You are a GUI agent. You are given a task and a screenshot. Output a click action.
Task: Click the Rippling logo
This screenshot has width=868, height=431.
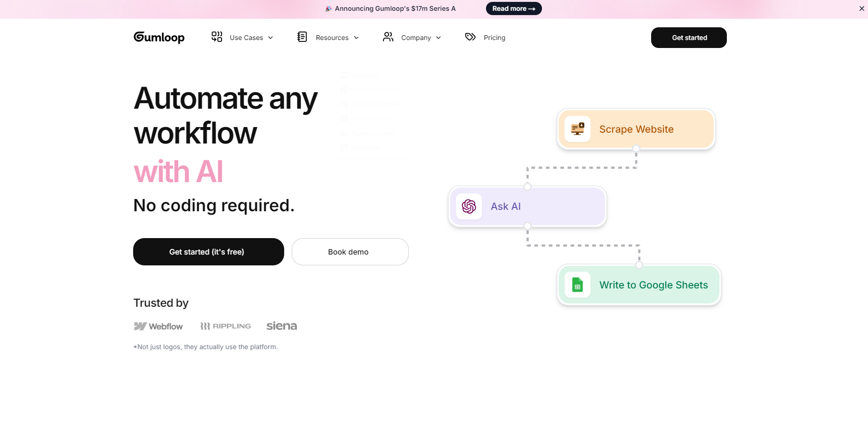point(226,326)
